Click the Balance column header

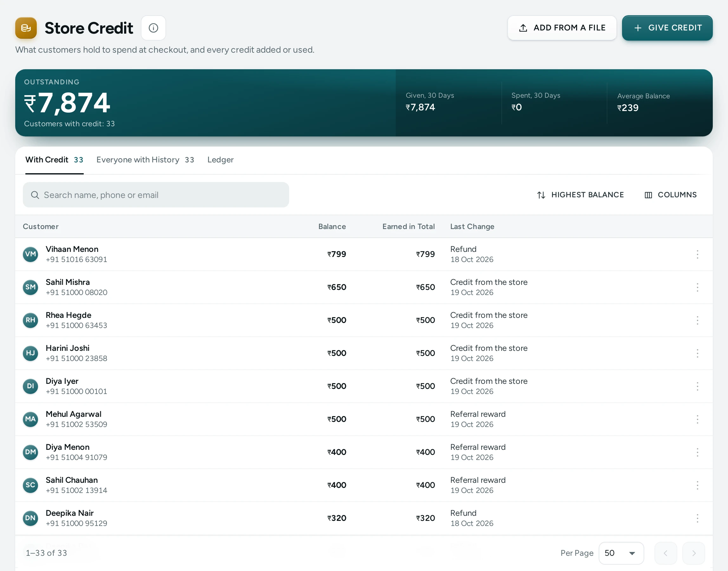[332, 226]
